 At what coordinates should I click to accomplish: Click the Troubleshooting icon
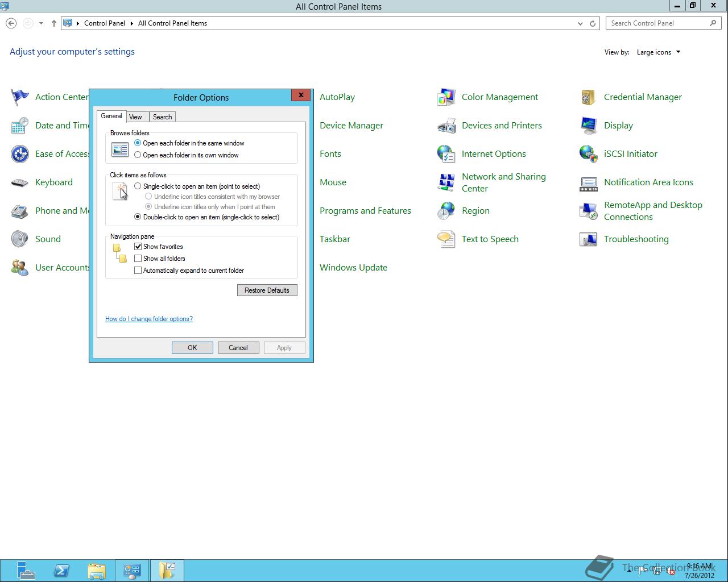coord(589,239)
